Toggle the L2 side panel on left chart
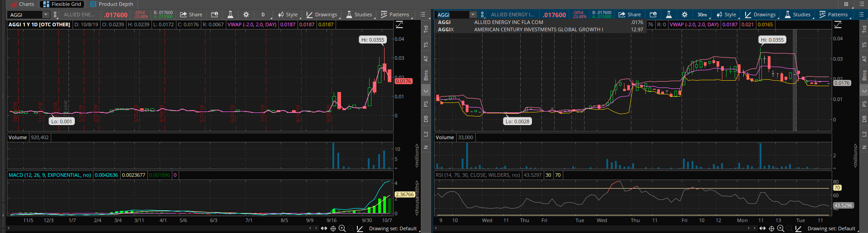The width and height of the screenshot is (868, 233). [426, 134]
